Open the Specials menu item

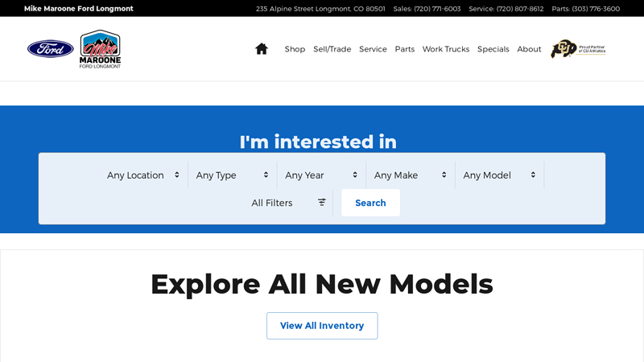(493, 49)
